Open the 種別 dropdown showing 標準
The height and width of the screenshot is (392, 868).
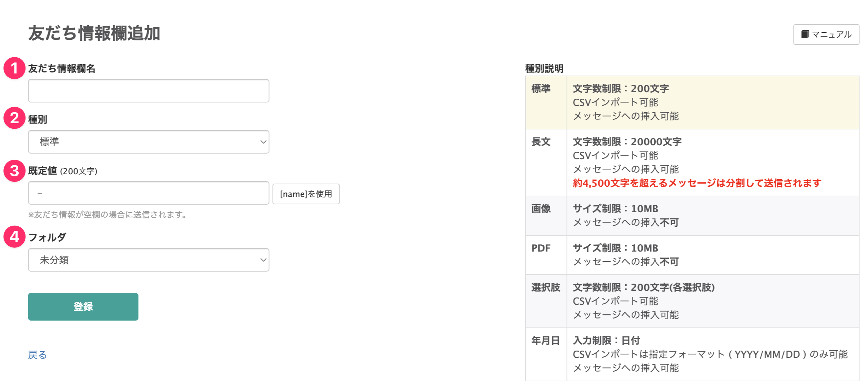click(x=148, y=142)
